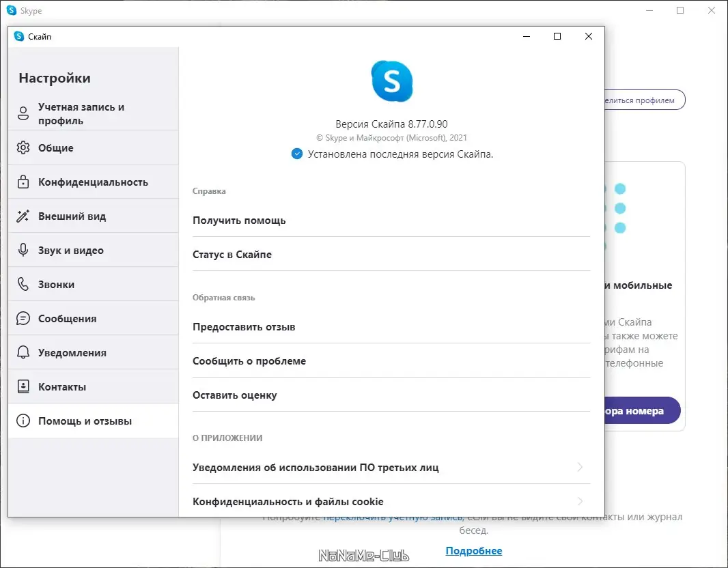Click the Skype icon in Скайп title bar
The height and width of the screenshot is (568, 728).
[19, 36]
